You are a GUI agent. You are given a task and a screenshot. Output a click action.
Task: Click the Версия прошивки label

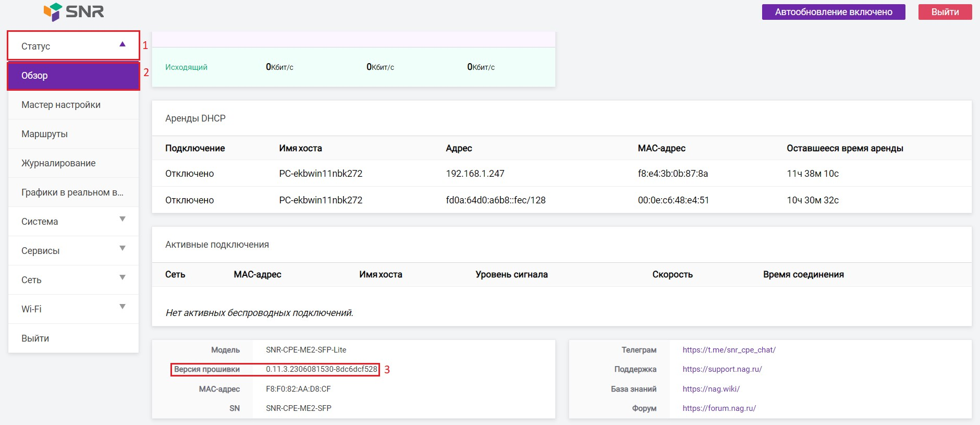pos(207,369)
